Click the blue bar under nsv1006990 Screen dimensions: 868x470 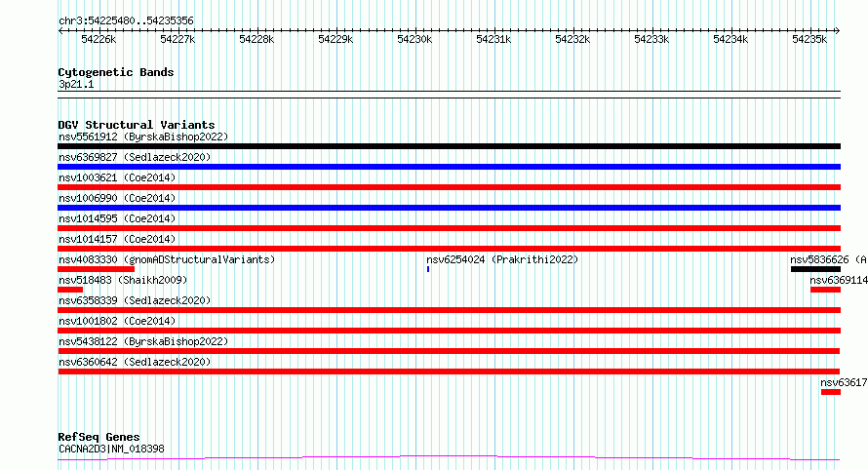click(449, 208)
